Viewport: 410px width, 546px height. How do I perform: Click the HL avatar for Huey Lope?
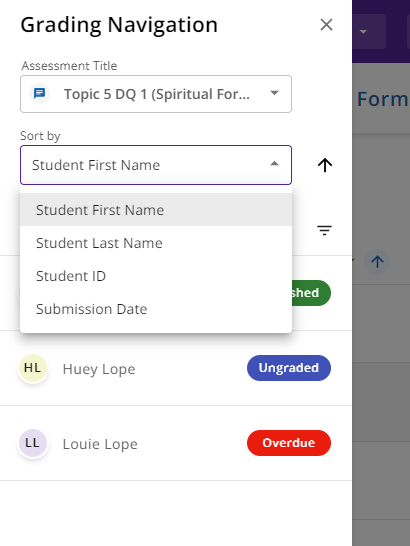[33, 368]
